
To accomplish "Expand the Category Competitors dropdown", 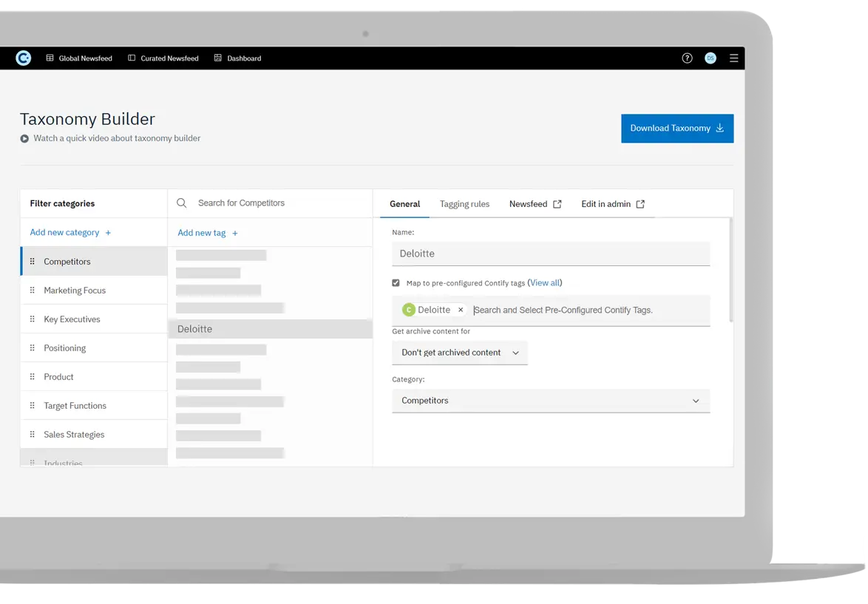I will (551, 401).
